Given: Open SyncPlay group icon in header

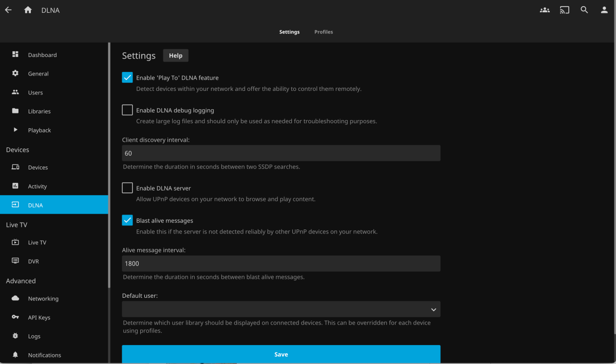Looking at the screenshot, I should pos(545,10).
